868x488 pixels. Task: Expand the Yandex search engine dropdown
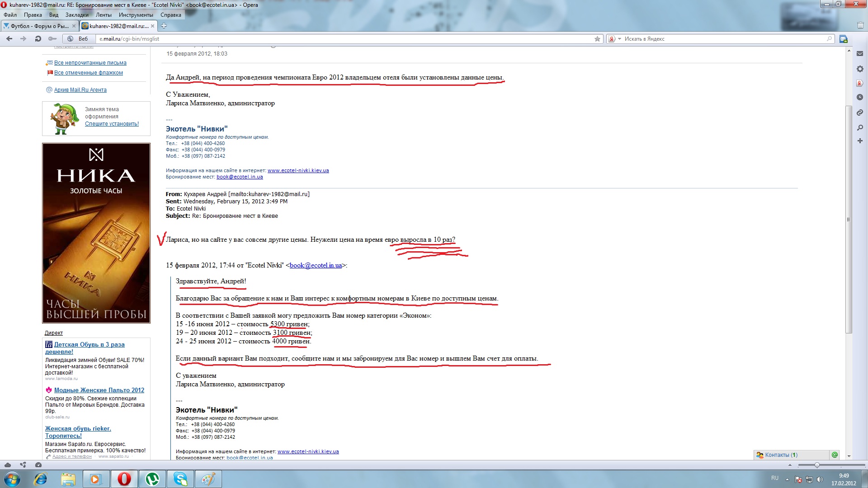(619, 39)
